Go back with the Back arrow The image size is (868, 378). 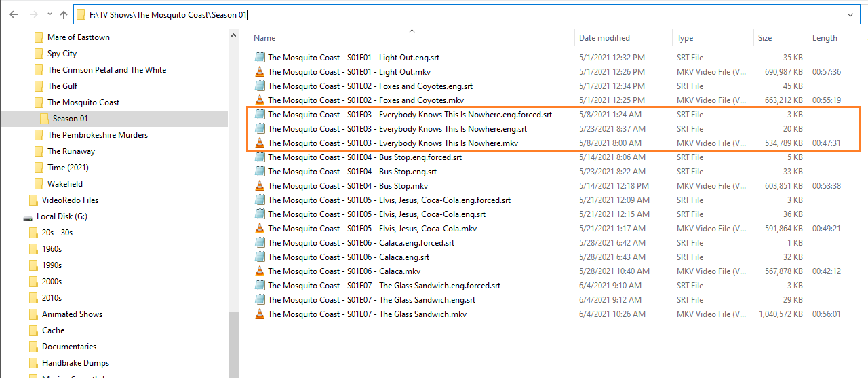14,14
